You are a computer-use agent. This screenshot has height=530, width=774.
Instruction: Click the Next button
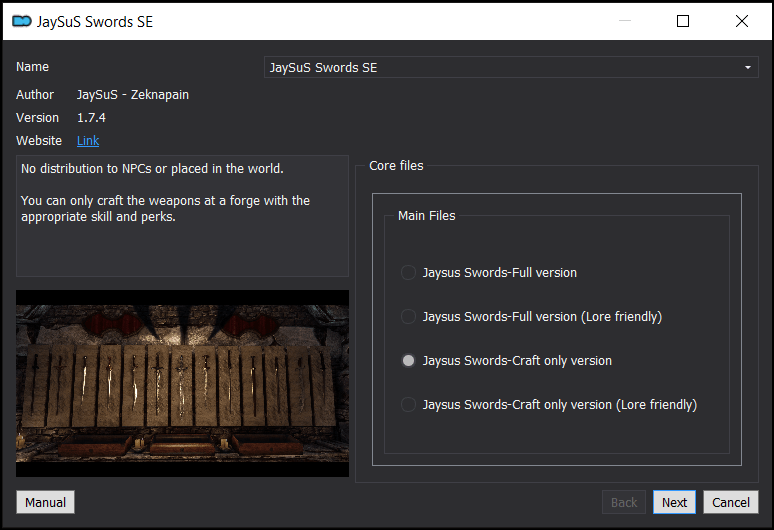[x=674, y=502]
